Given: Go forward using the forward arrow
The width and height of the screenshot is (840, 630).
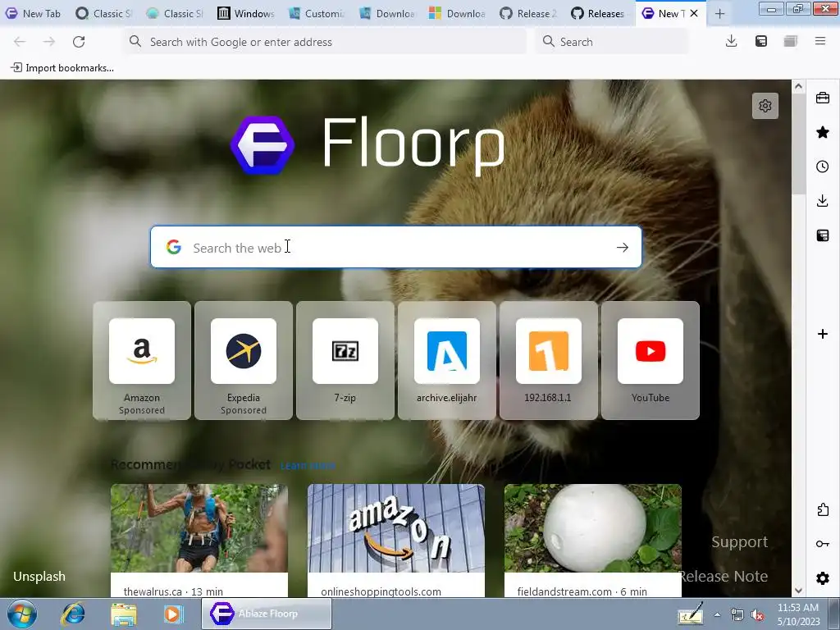Looking at the screenshot, I should 49,42.
